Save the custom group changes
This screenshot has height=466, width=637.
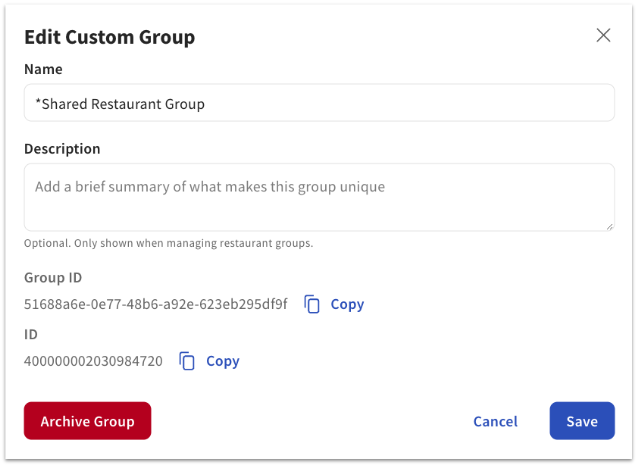(582, 421)
